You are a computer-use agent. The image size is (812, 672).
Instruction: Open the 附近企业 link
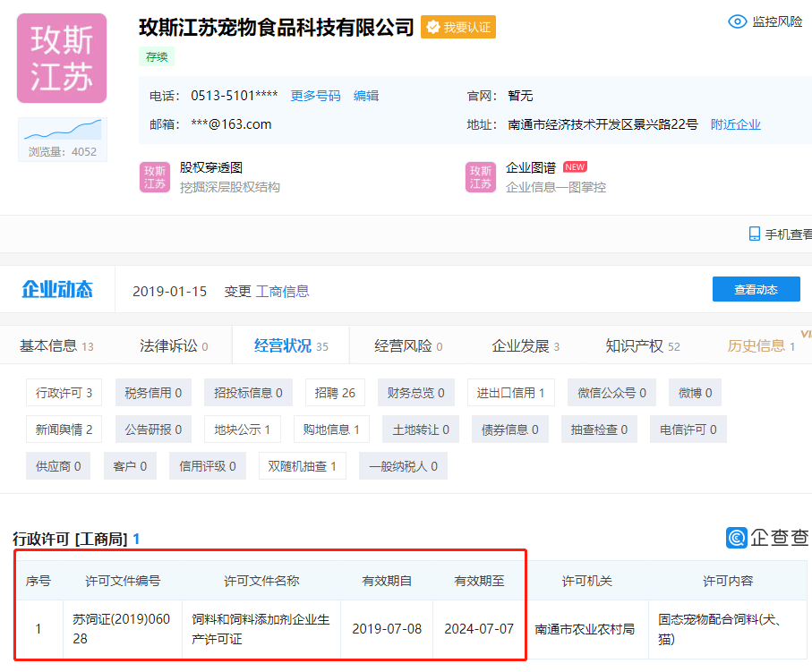pos(735,124)
